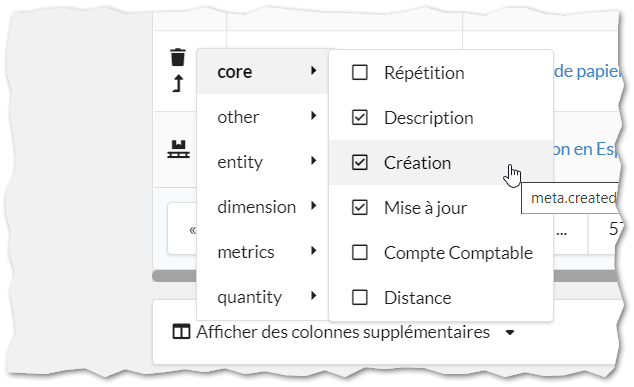Click the upward arrow icon below trash

[178, 84]
